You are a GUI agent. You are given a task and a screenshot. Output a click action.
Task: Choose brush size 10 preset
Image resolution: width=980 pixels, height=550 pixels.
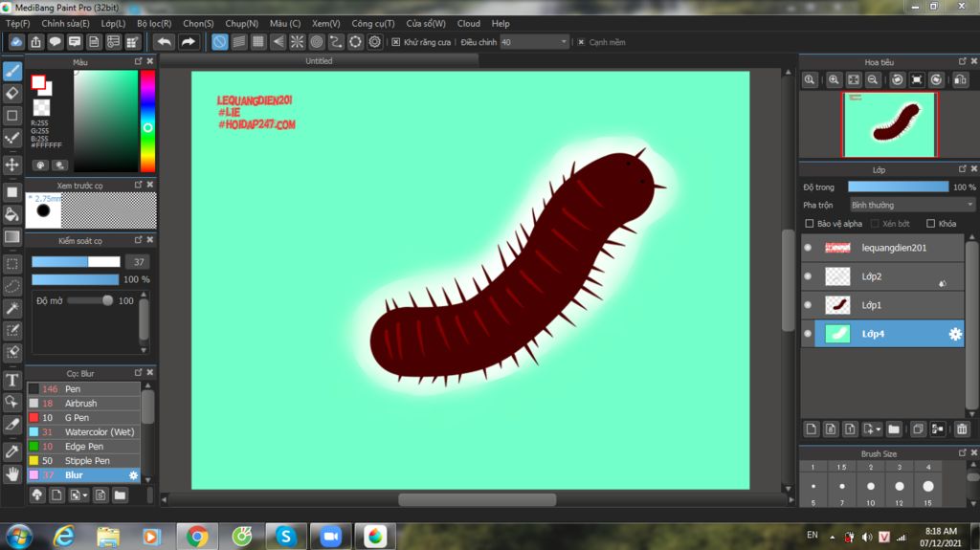[870, 488]
